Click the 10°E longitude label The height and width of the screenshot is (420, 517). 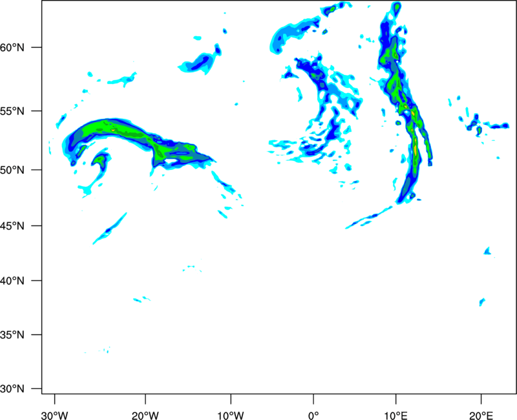396,415
